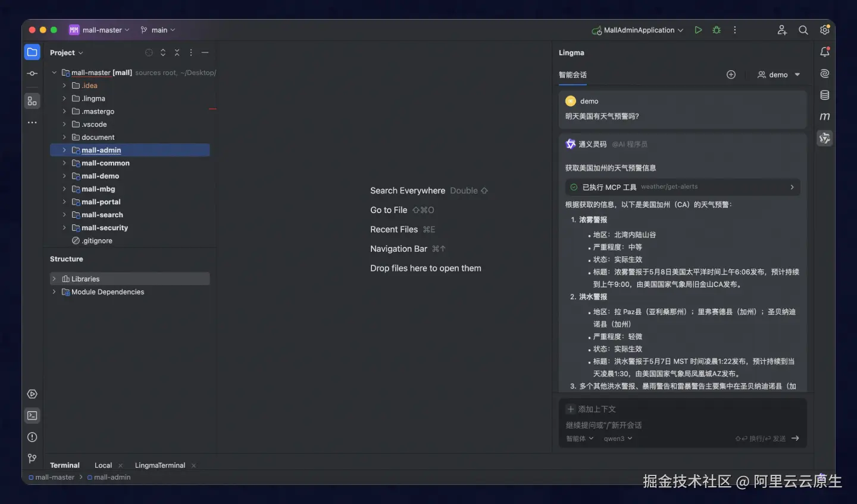Open the Terminal tool window icon
857x504 pixels.
click(x=32, y=415)
